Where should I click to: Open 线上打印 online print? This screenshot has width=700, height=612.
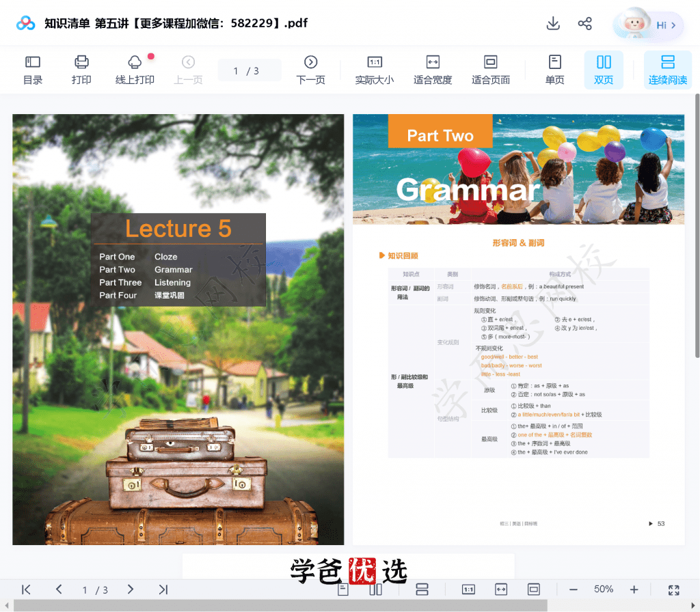pos(135,70)
